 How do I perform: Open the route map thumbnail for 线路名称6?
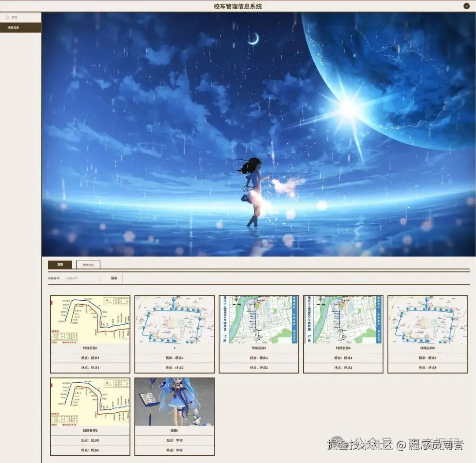coord(90,402)
